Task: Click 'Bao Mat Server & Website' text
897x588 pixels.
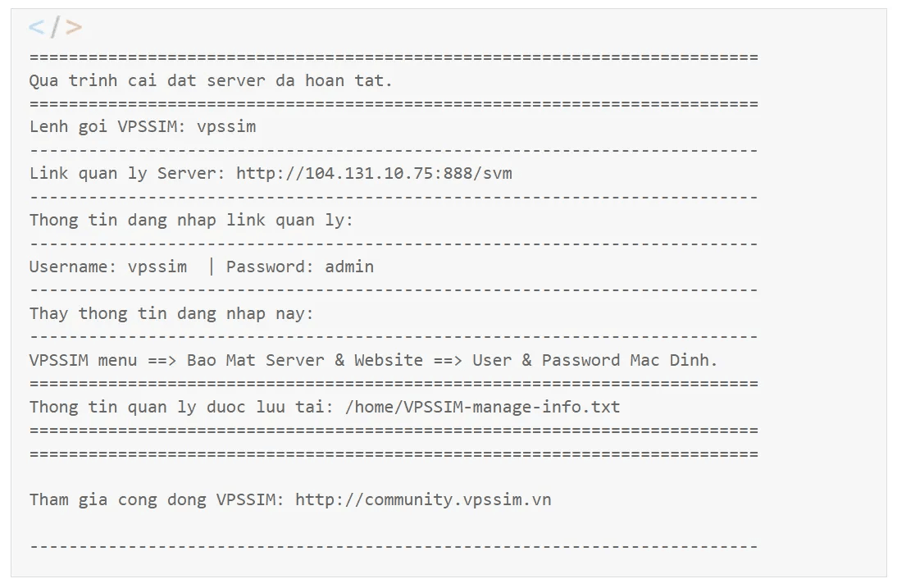Action: coord(305,360)
